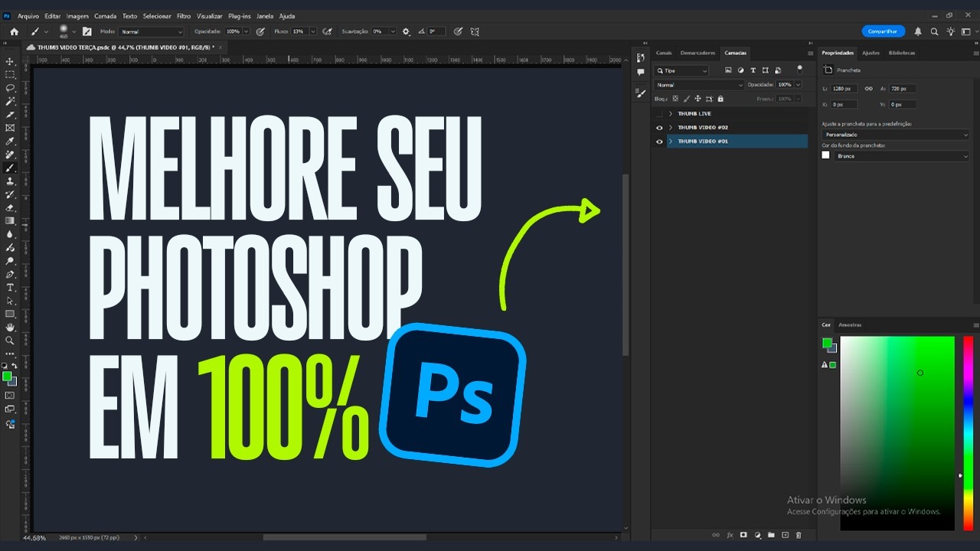The width and height of the screenshot is (980, 551).
Task: Create new group folder icon in layers panel
Action: (771, 535)
